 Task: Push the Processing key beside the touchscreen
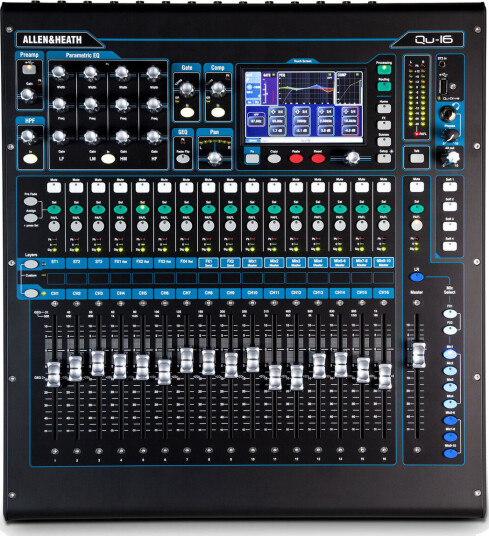(384, 70)
